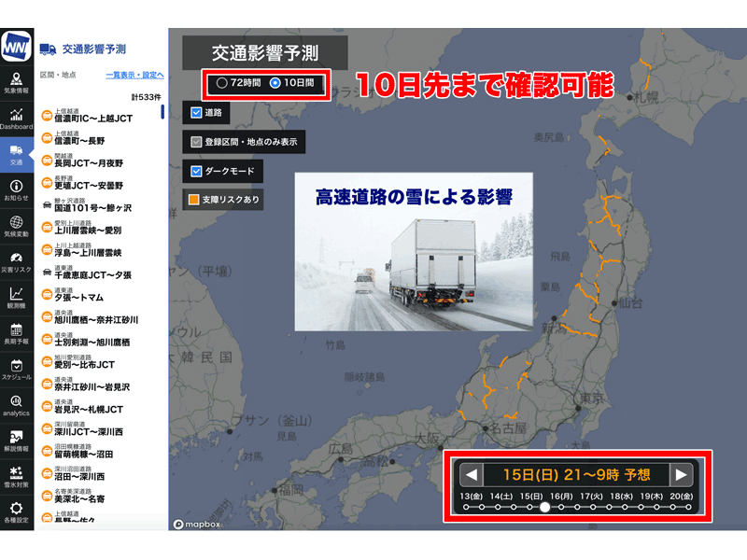
Task: Click the highway snow impact photo
Action: tap(414, 251)
